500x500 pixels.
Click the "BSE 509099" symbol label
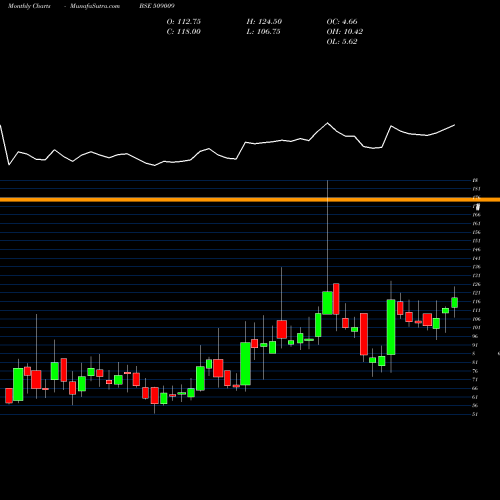click(157, 6)
